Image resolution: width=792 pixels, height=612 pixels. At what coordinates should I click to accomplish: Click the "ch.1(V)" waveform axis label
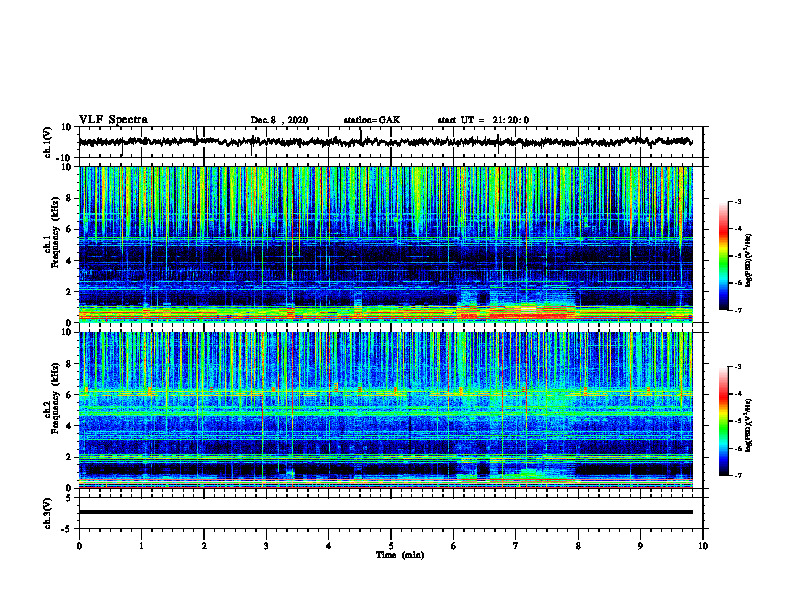coord(48,142)
